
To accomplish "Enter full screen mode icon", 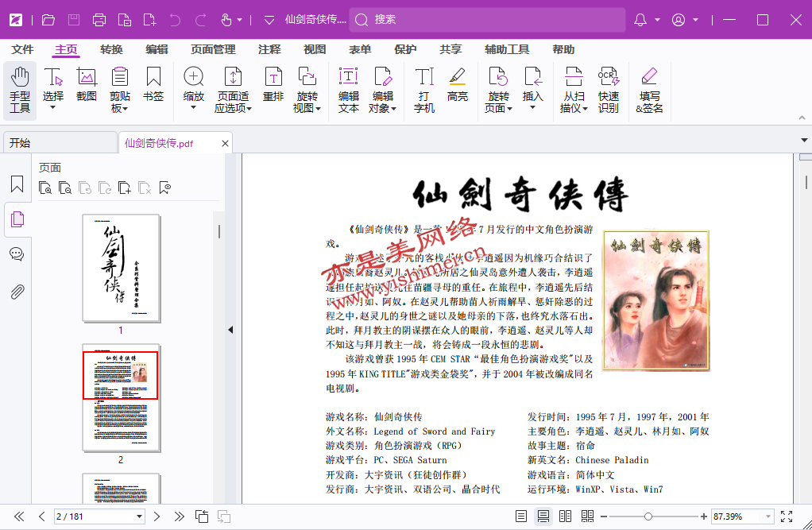I will coord(787,516).
